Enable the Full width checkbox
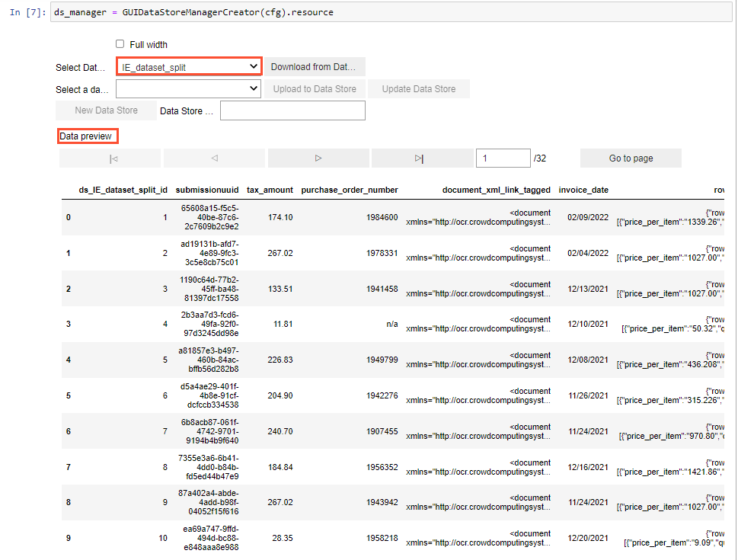This screenshot has height=560, width=738. (x=120, y=43)
